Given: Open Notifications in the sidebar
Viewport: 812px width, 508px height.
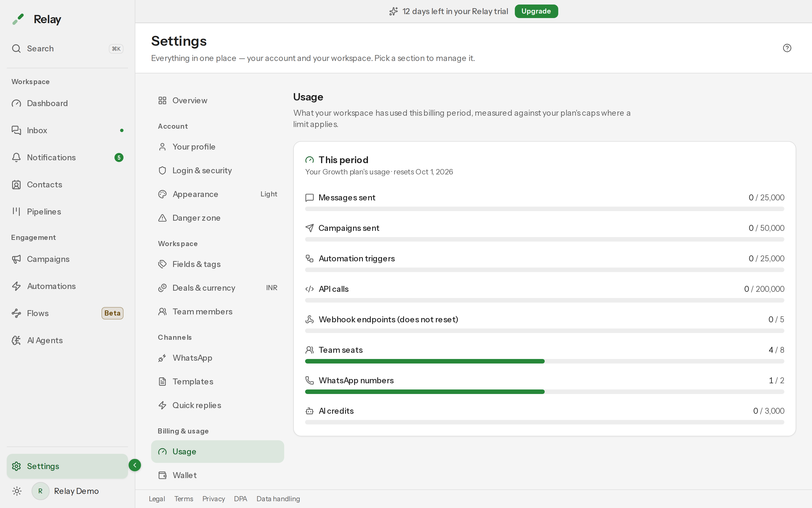Looking at the screenshot, I should coord(67,157).
